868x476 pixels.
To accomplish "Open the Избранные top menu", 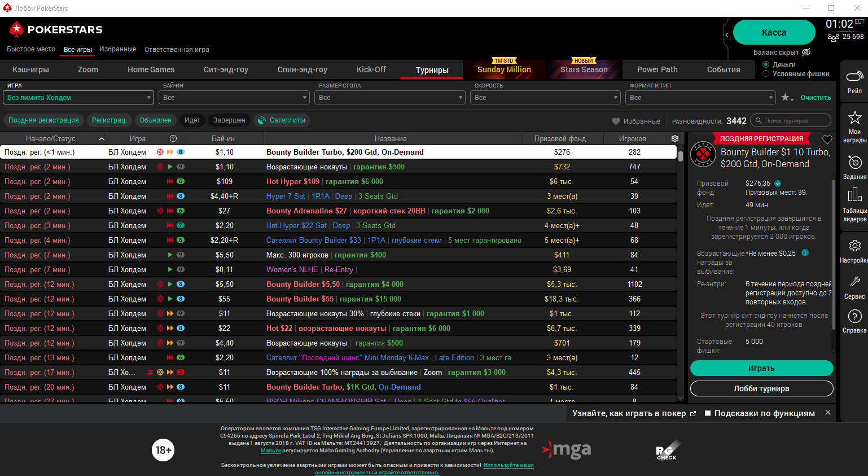I will (x=117, y=49).
